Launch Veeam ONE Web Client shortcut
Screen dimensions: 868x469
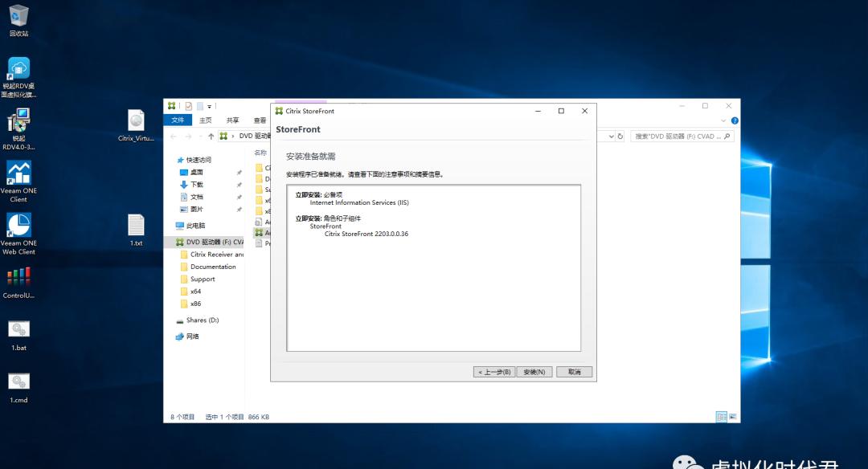(x=18, y=234)
